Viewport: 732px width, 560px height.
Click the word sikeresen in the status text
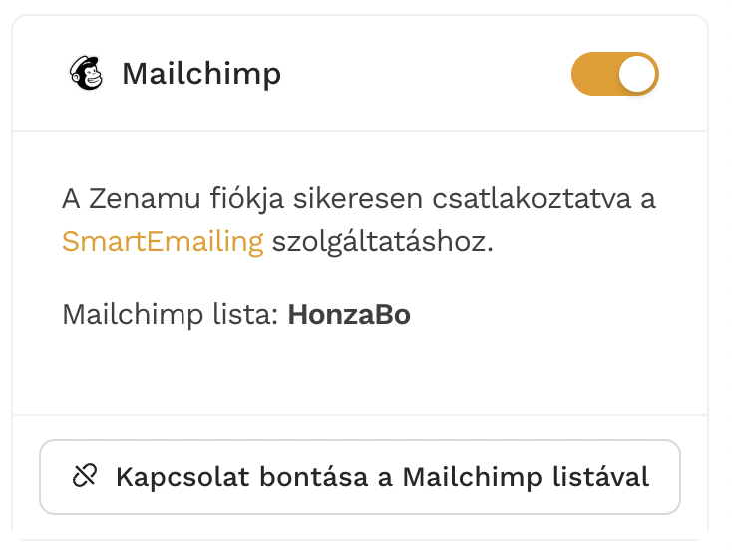358,198
